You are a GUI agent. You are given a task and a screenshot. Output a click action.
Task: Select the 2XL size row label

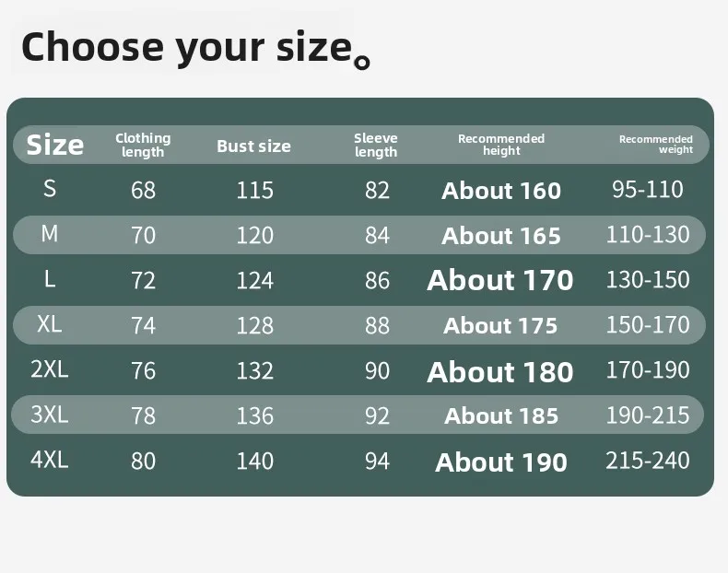tap(50, 369)
